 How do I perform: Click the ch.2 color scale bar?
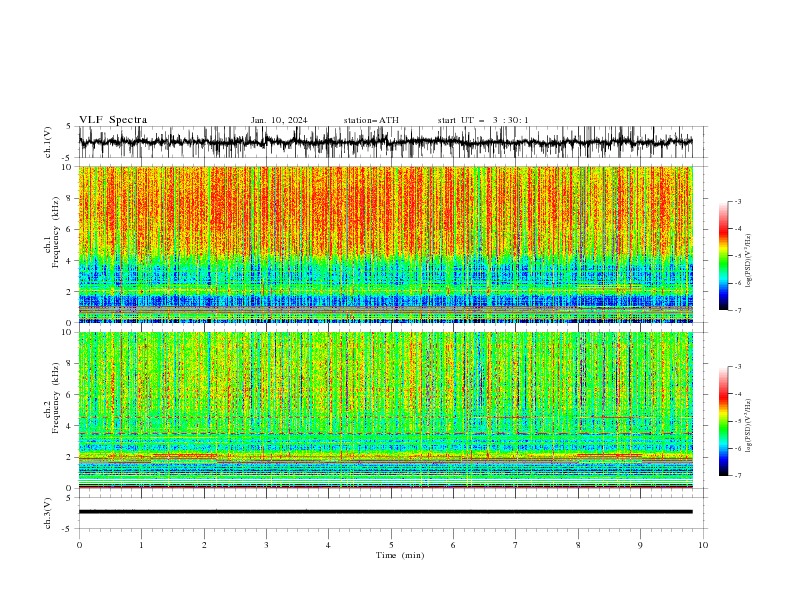(x=723, y=421)
